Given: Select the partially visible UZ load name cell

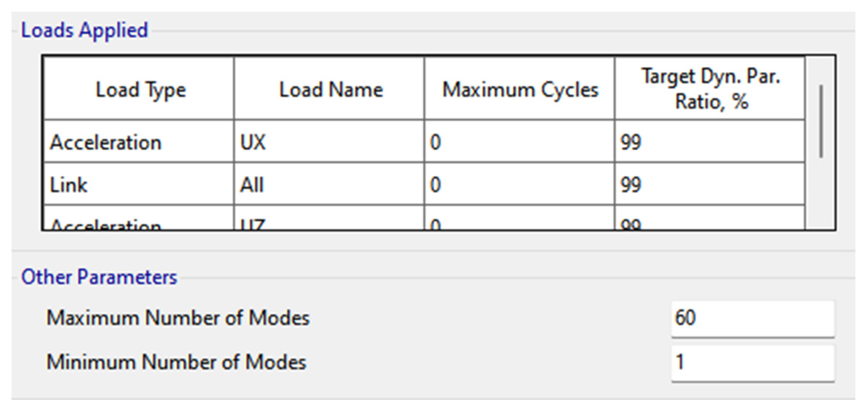Looking at the screenshot, I should (x=329, y=218).
